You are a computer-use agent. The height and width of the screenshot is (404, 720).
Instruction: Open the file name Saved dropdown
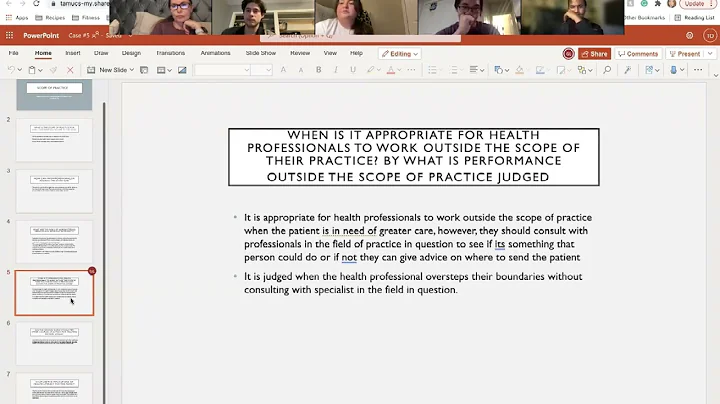click(x=130, y=35)
